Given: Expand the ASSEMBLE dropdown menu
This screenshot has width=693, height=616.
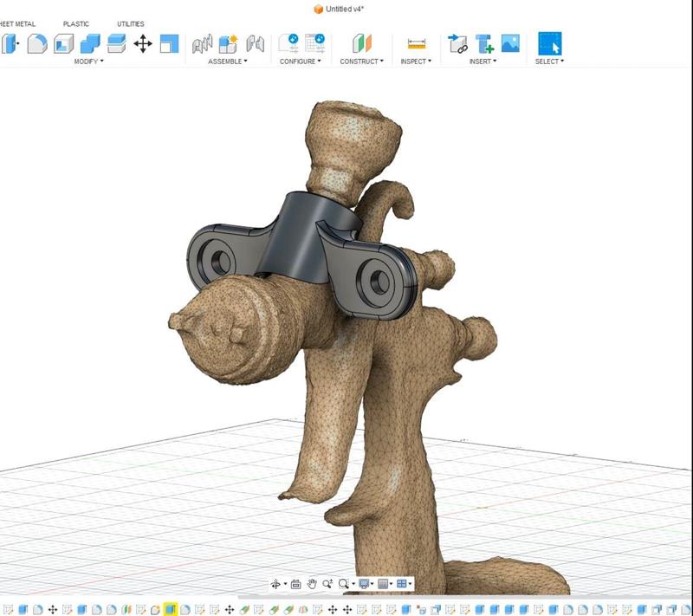Looking at the screenshot, I should [x=227, y=62].
